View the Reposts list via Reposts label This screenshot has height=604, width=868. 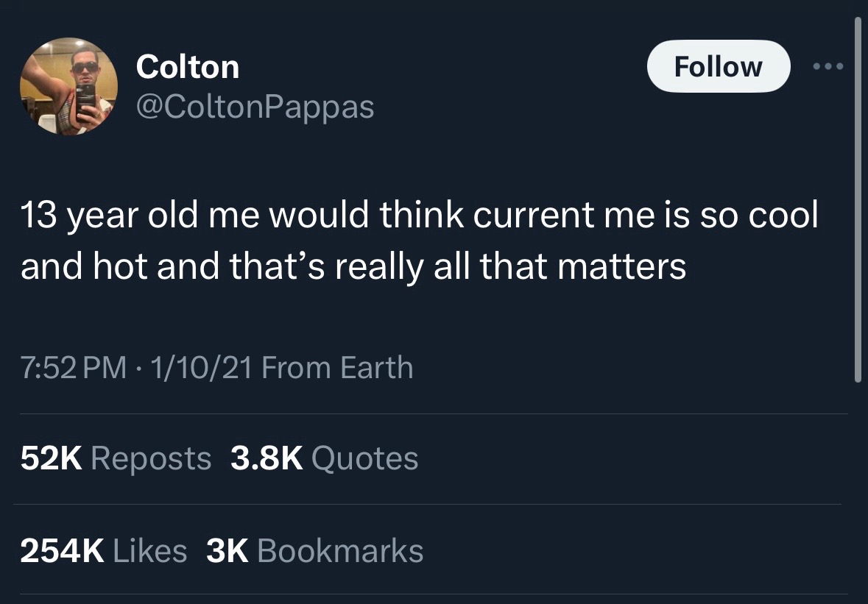click(151, 458)
